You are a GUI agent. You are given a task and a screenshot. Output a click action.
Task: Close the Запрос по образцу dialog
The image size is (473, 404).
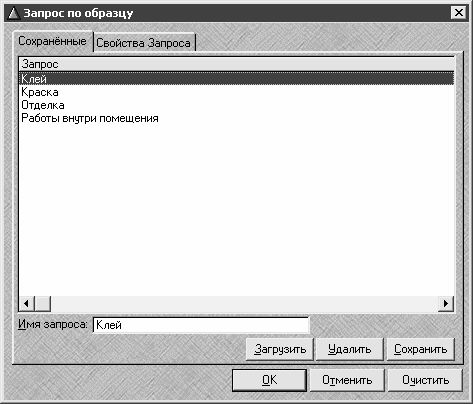click(x=459, y=13)
